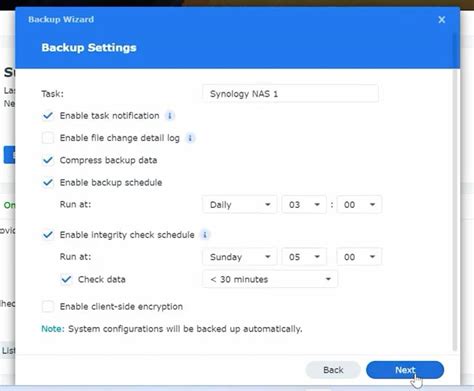The image size is (474, 391).
Task: Enable client-side encryption checkbox
Action: (x=48, y=306)
